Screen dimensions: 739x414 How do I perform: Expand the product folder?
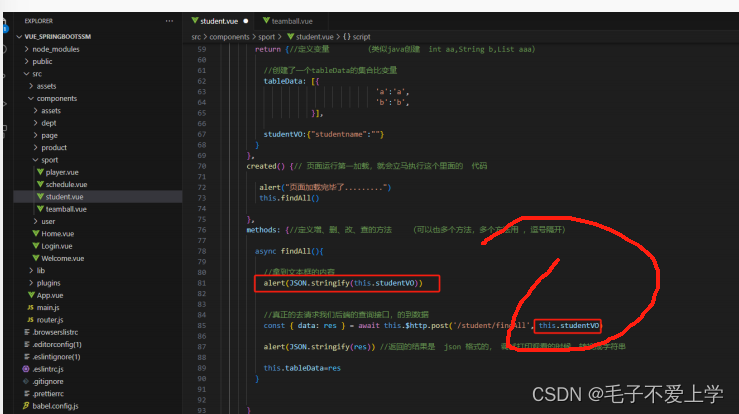point(54,148)
